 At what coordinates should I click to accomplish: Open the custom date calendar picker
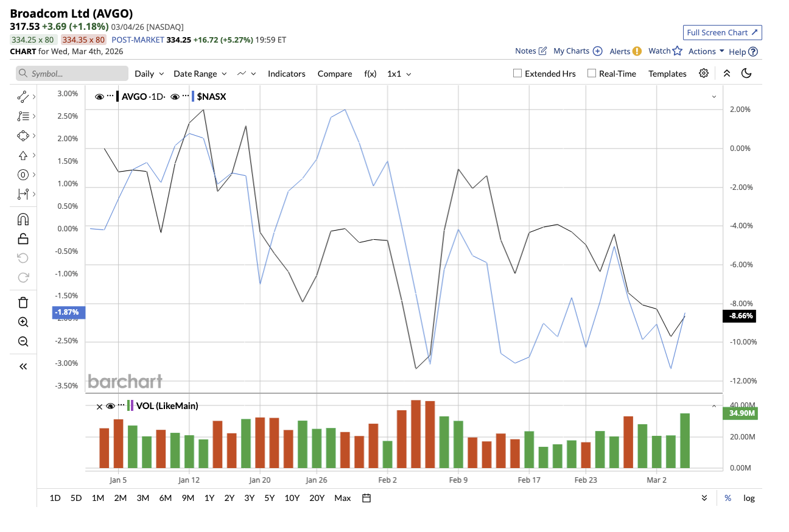pyautogui.click(x=366, y=498)
